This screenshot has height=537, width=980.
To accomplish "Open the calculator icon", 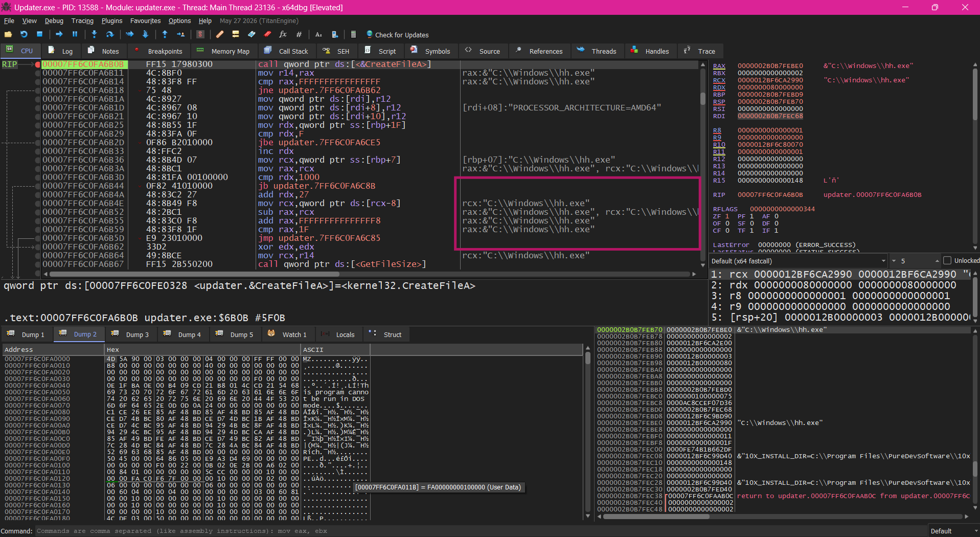I will 353,34.
